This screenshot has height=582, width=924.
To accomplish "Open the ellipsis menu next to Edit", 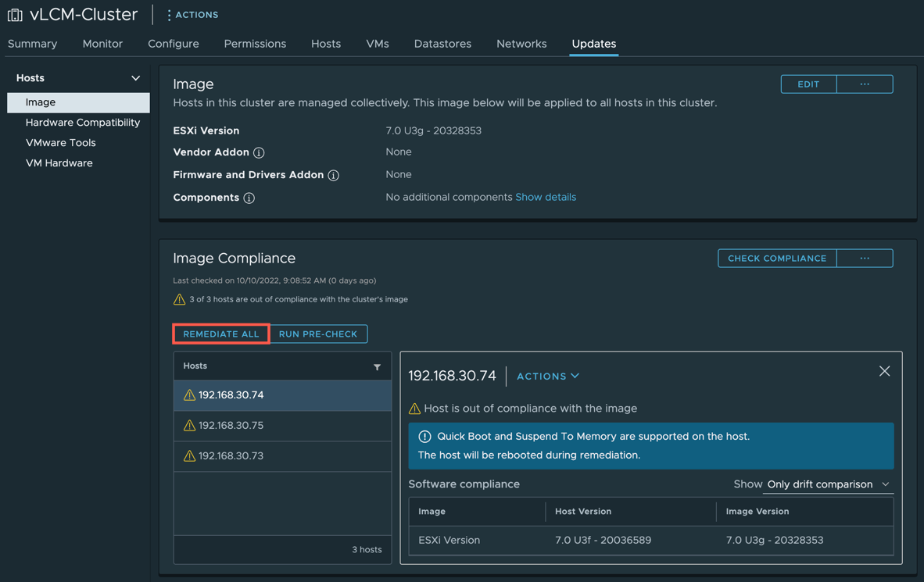I will point(865,84).
